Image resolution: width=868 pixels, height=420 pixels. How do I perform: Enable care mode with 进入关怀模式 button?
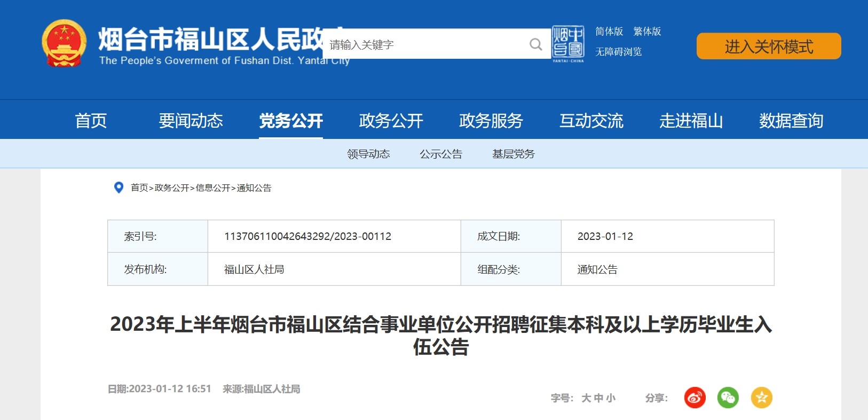tap(769, 46)
